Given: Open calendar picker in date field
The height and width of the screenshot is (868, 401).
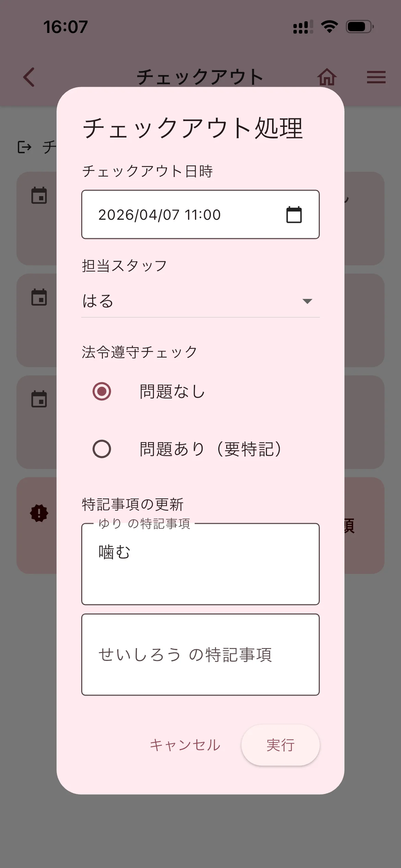Looking at the screenshot, I should (294, 215).
